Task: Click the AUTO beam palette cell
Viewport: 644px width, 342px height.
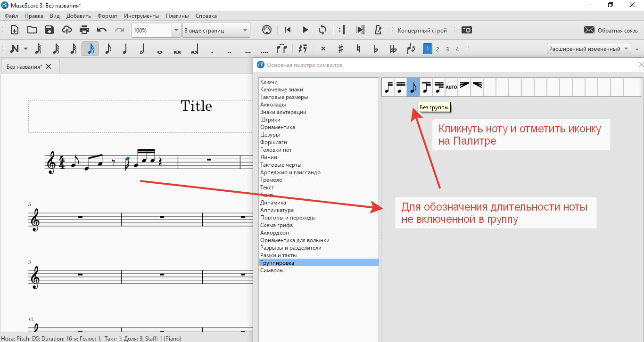Action: (x=452, y=87)
